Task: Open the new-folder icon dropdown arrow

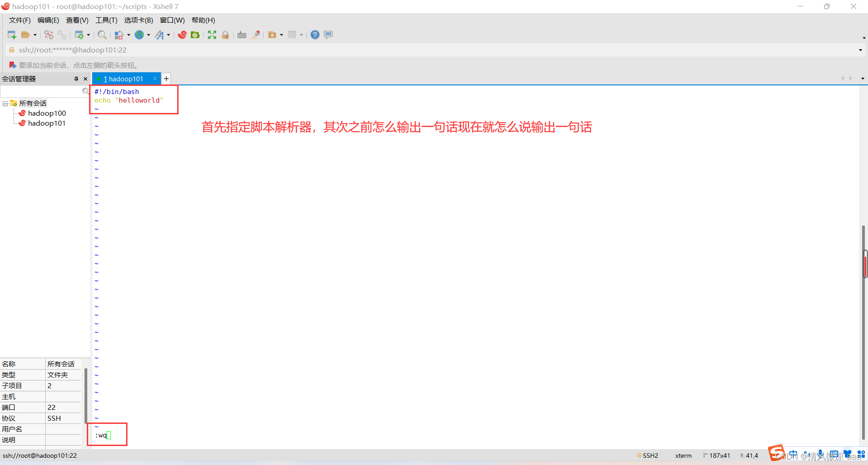Action: (x=282, y=35)
